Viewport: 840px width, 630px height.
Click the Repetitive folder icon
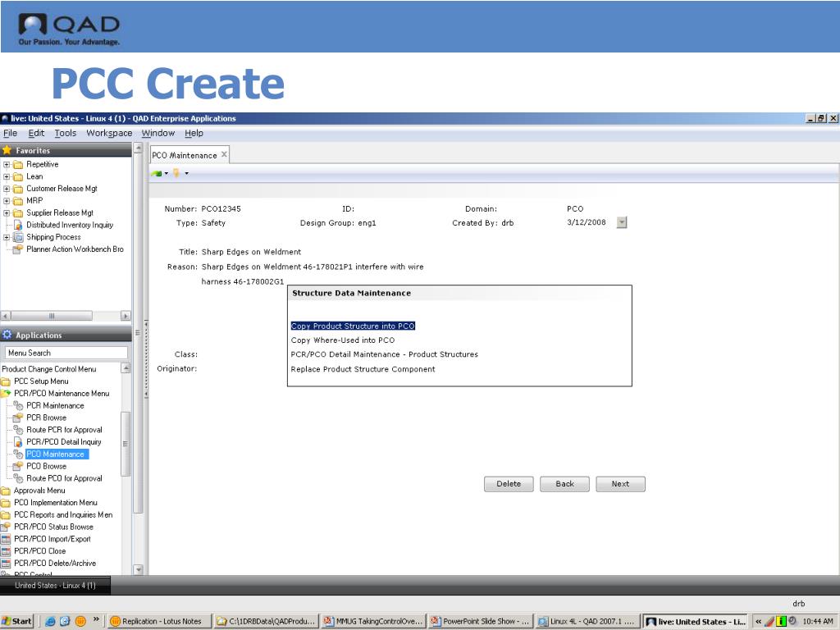point(18,164)
